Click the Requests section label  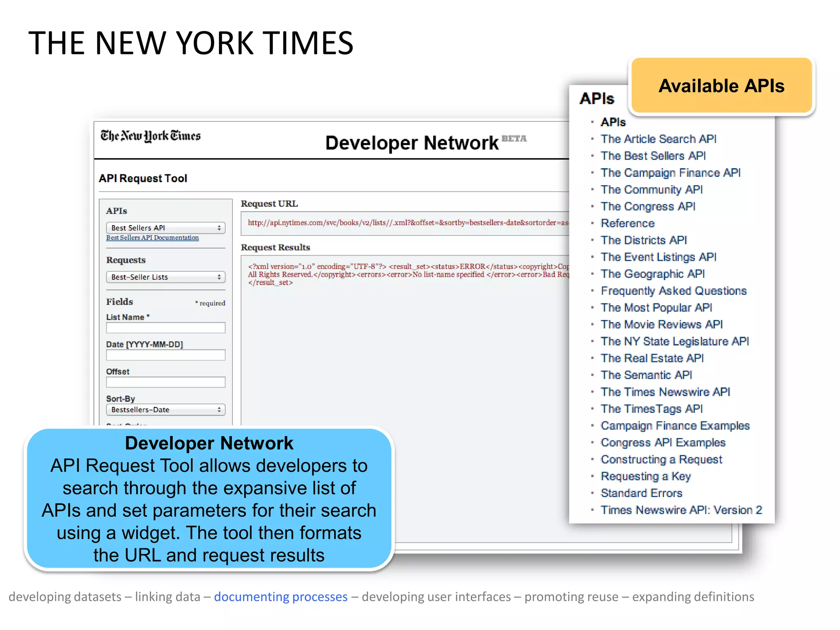(x=126, y=260)
